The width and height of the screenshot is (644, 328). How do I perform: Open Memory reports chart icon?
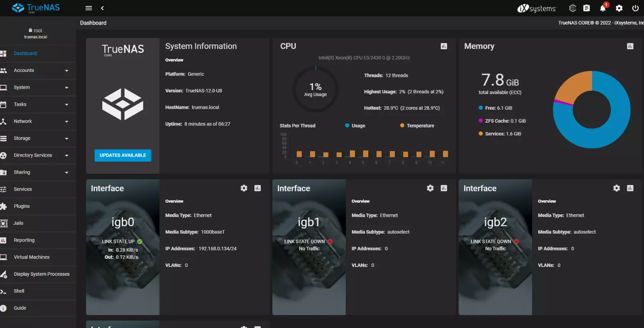(630, 46)
